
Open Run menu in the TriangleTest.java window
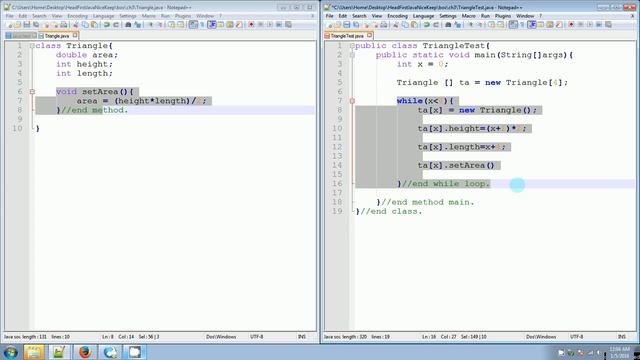(x=485, y=16)
